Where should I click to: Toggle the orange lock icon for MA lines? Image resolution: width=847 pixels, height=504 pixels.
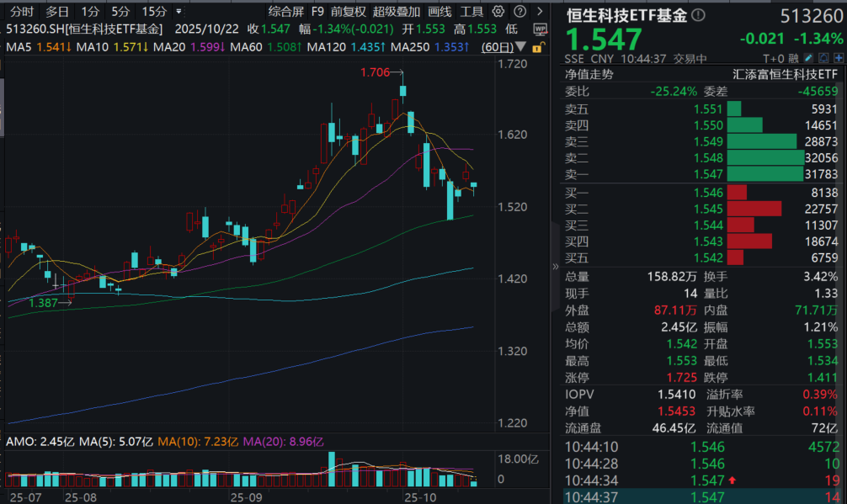point(538,47)
